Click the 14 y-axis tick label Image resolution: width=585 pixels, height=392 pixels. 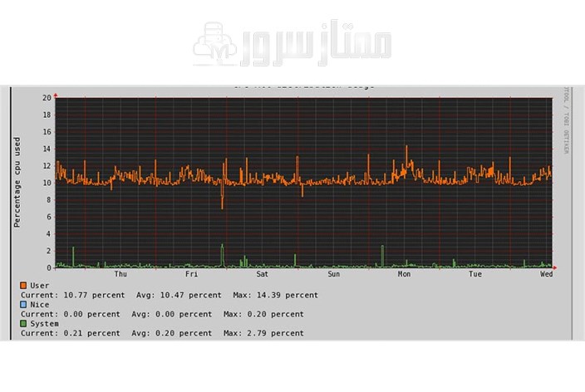coord(47,149)
